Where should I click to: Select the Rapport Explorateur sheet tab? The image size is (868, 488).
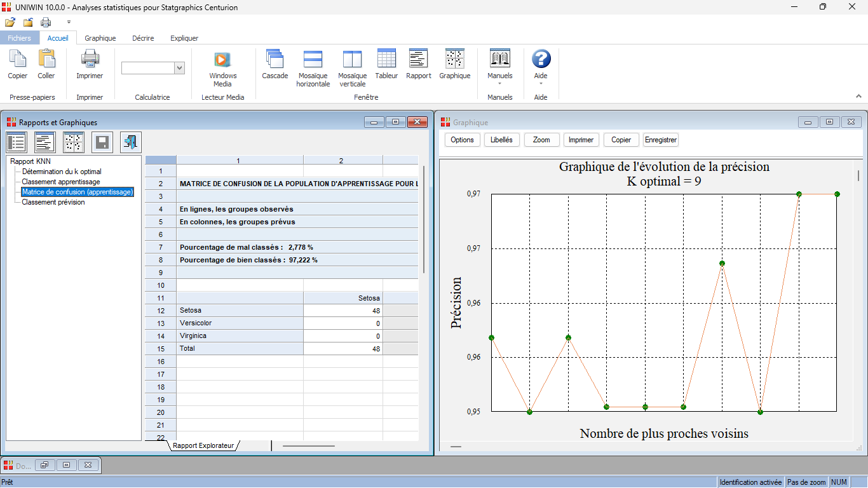(x=203, y=446)
